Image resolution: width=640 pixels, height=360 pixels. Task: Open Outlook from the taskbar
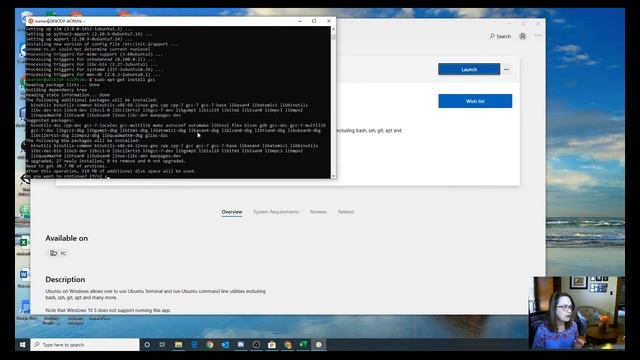(x=225, y=345)
